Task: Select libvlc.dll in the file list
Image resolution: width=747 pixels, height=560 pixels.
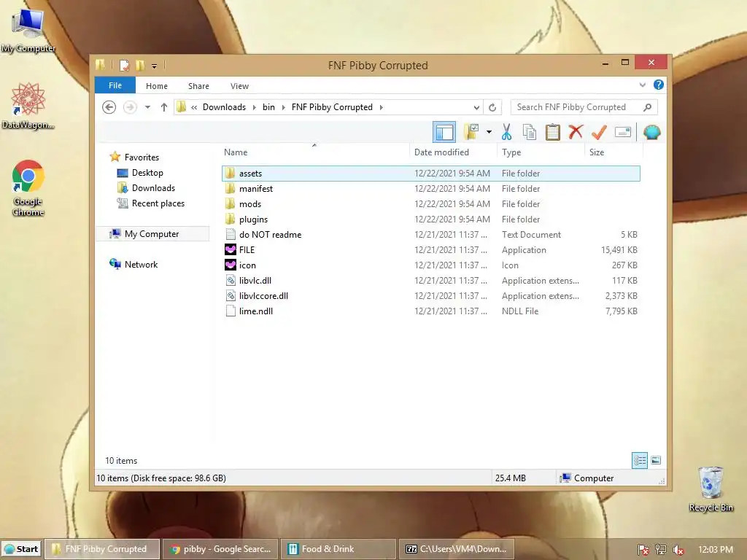Action: tap(430, 281)
